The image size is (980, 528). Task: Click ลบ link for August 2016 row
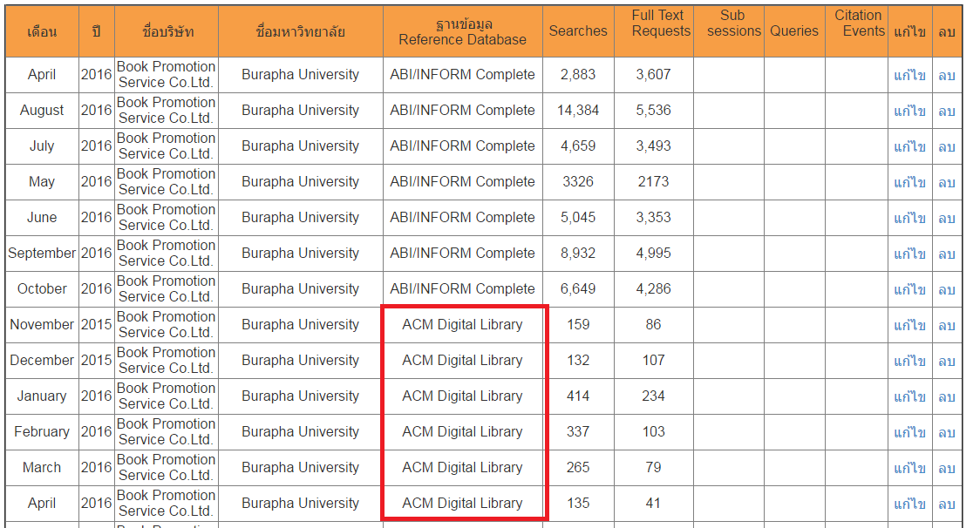(947, 112)
